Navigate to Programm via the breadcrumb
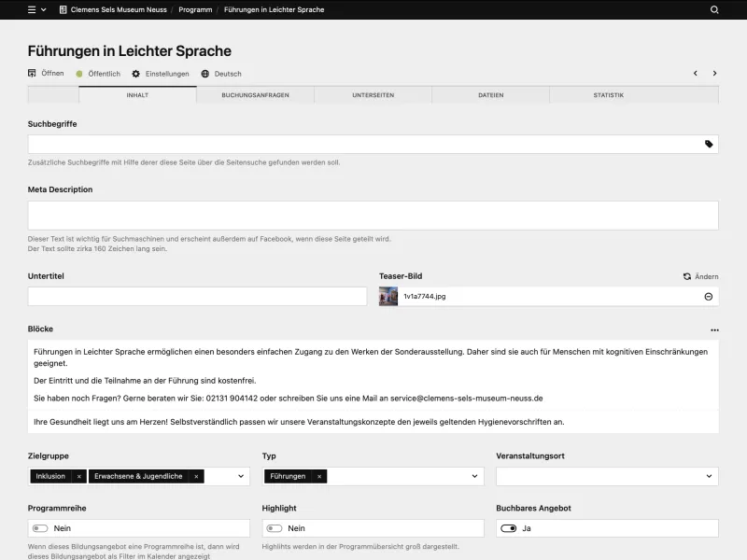This screenshot has height=560, width=747. pos(194,9)
